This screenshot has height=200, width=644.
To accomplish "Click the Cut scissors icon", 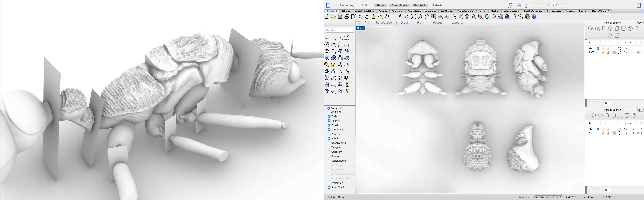I will (360, 17).
